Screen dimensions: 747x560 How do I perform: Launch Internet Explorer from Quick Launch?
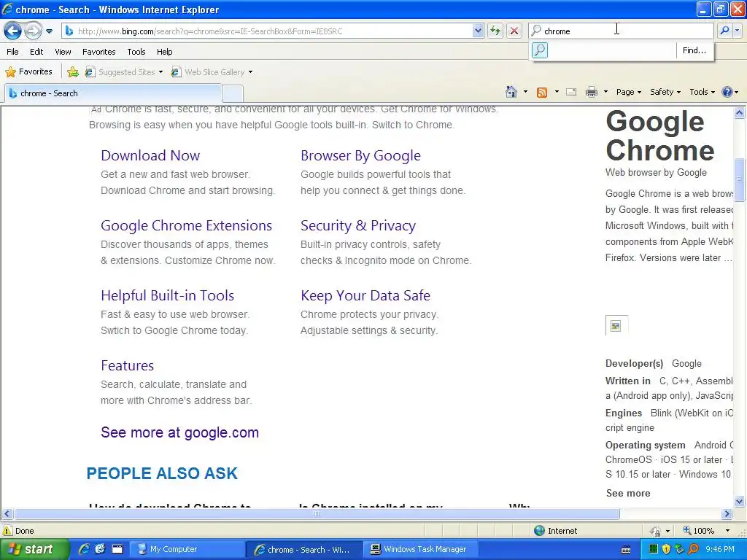coord(84,549)
